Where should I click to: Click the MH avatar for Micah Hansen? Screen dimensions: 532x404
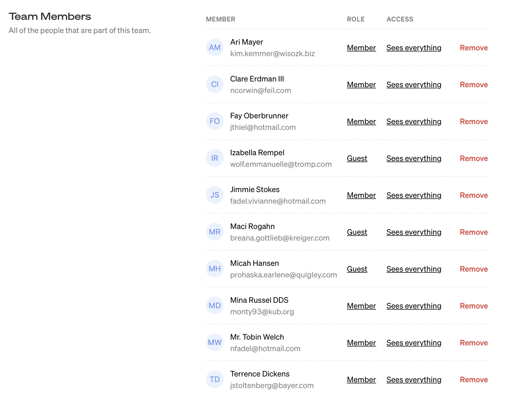pos(215,269)
